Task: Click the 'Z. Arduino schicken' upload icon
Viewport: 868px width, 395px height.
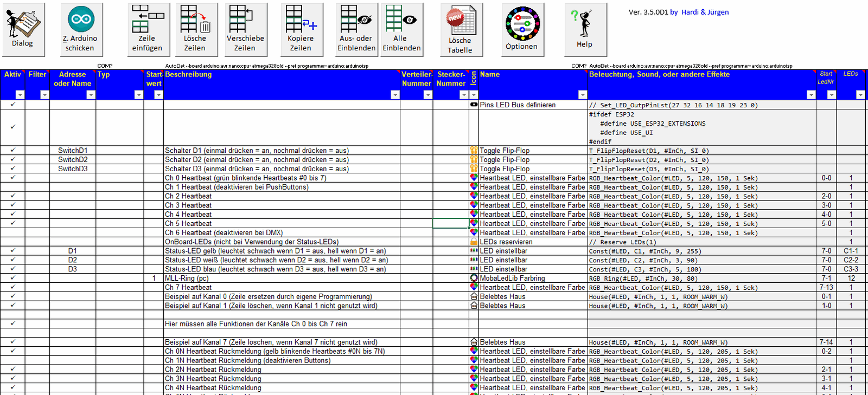Action: click(x=80, y=29)
